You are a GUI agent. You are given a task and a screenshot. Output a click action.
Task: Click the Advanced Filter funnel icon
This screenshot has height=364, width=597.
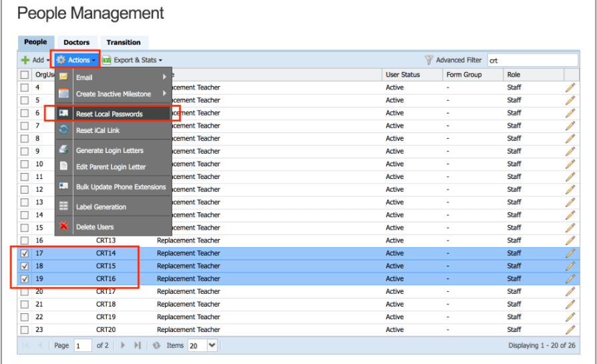tap(429, 60)
